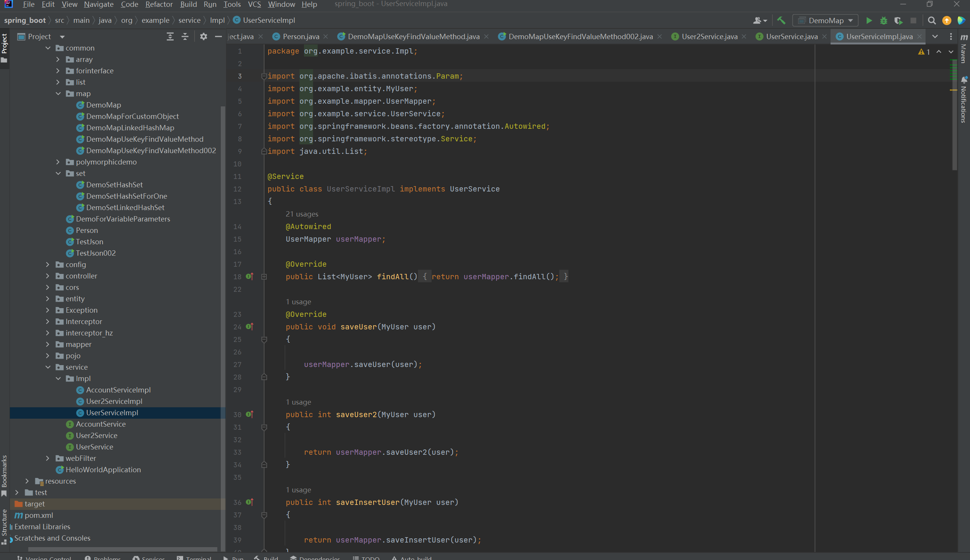Click the 21 usages hint link
970x560 pixels.
point(302,214)
